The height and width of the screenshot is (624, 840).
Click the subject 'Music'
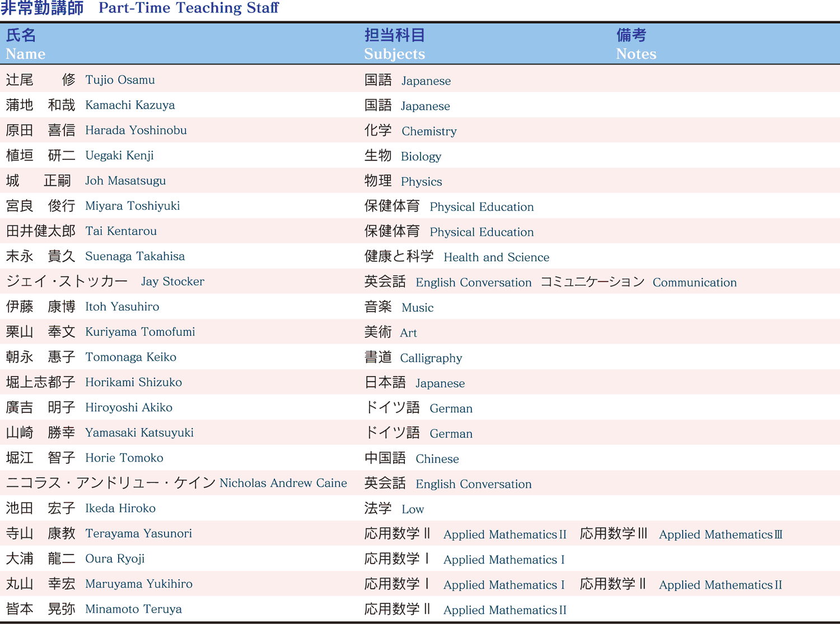tap(417, 307)
